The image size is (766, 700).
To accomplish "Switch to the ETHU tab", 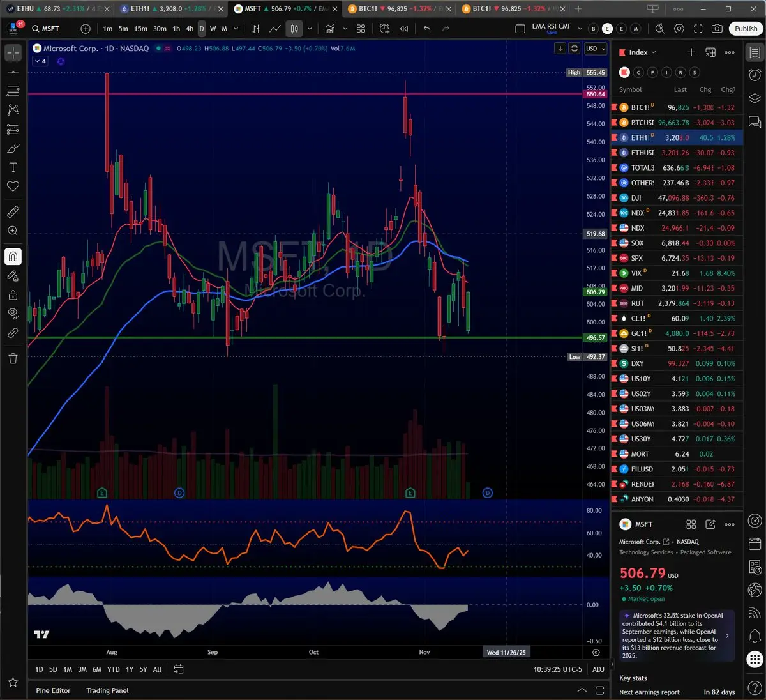I will tap(57, 9).
